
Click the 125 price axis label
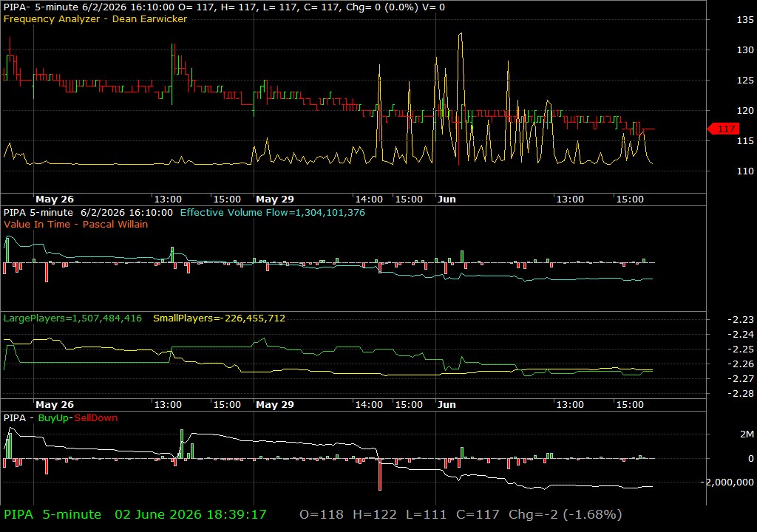click(745, 80)
